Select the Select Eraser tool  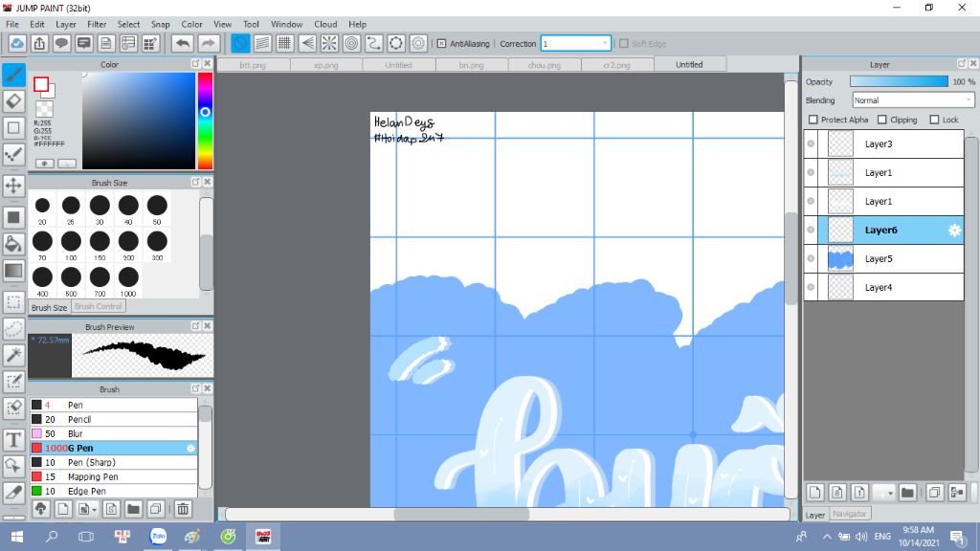point(13,408)
